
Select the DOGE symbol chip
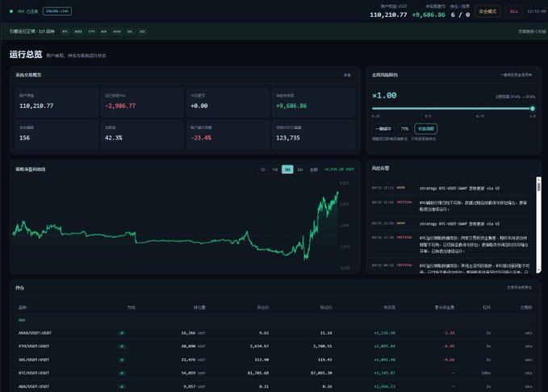coord(78,31)
